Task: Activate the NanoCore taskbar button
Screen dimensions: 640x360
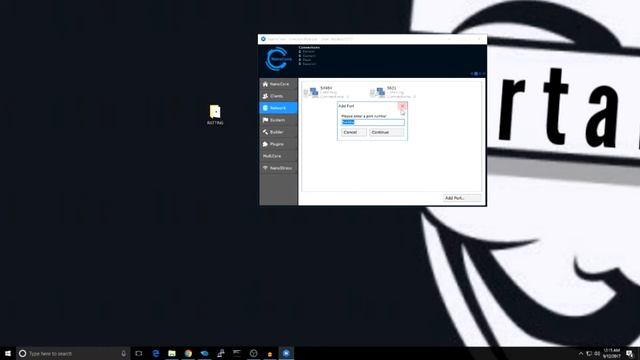Action: (286, 353)
